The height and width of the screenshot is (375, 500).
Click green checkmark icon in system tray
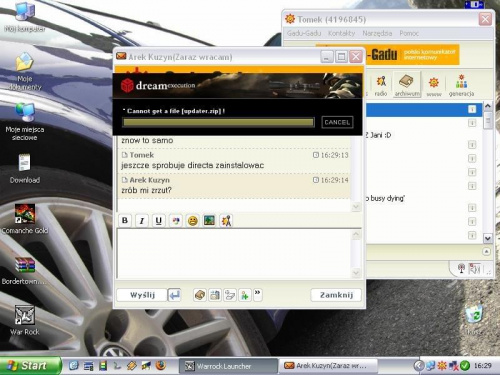click(465, 366)
